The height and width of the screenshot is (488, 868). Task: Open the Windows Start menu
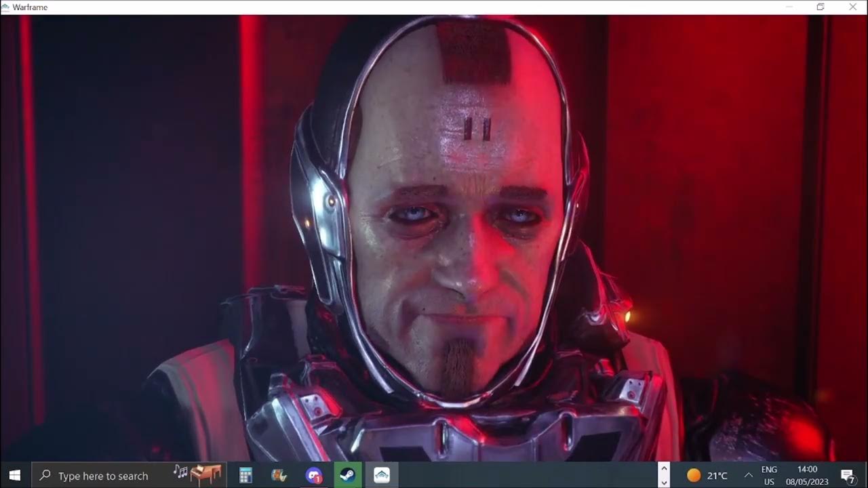click(x=15, y=475)
